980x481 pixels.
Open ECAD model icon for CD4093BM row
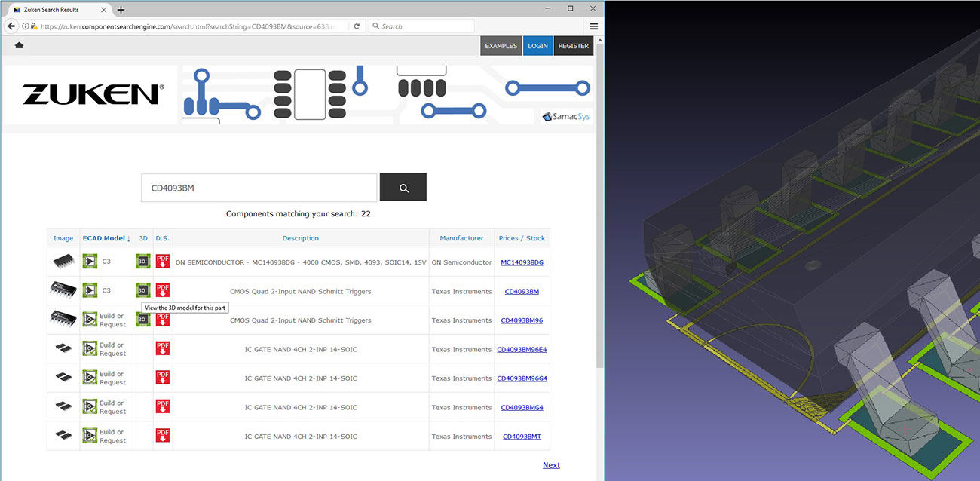(x=90, y=290)
